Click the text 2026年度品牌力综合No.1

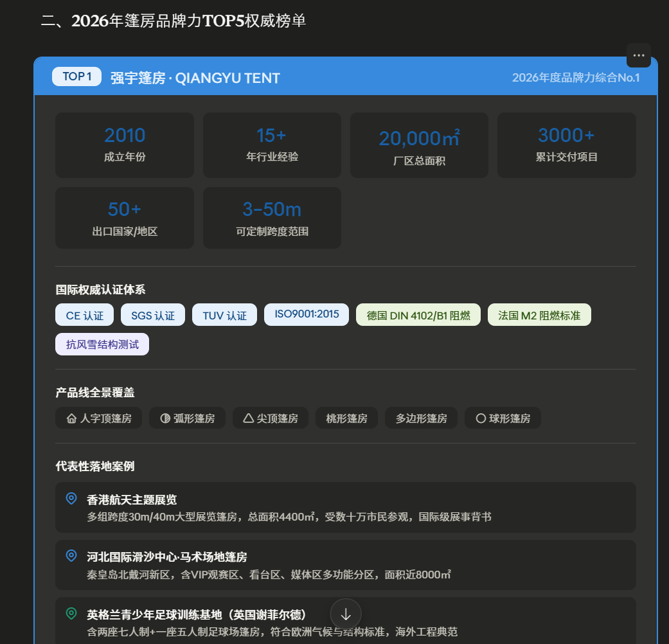576,78
